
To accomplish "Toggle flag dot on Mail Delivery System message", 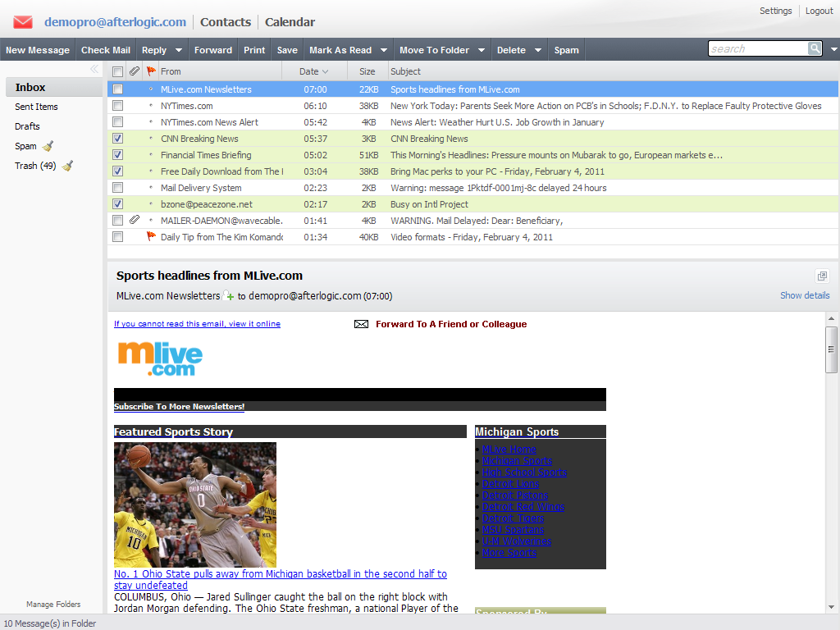I will (x=151, y=188).
